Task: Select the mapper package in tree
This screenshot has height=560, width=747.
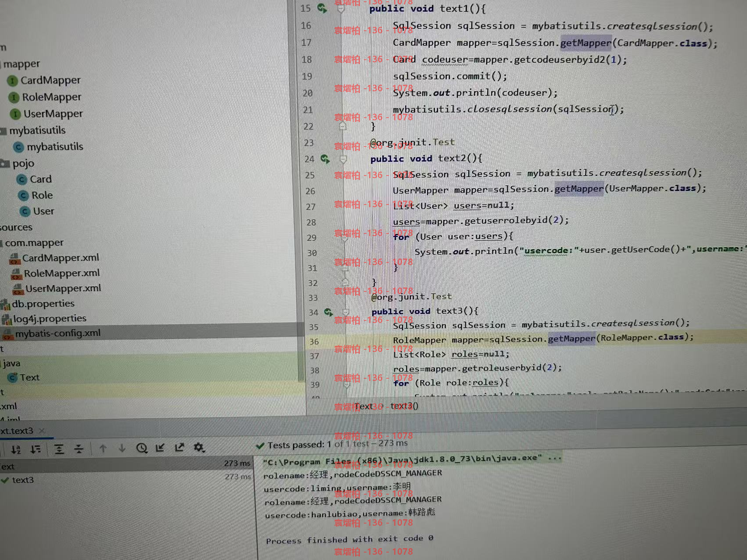Action: (x=22, y=64)
